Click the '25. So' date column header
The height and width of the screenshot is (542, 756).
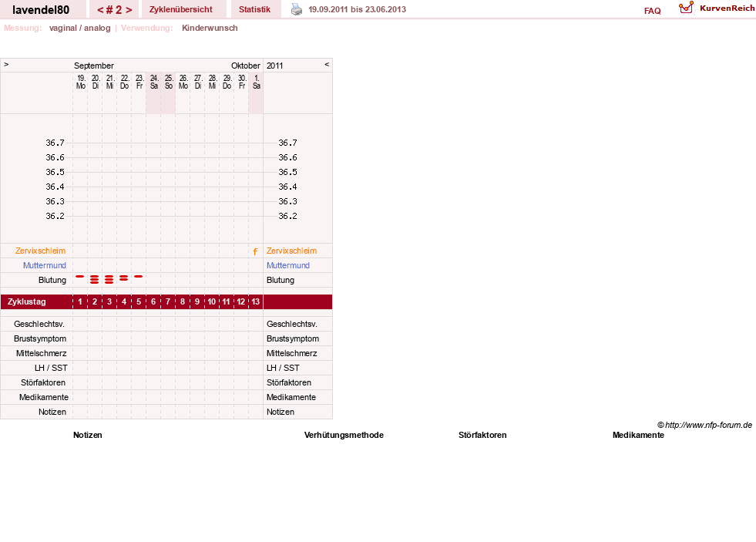pyautogui.click(x=168, y=82)
